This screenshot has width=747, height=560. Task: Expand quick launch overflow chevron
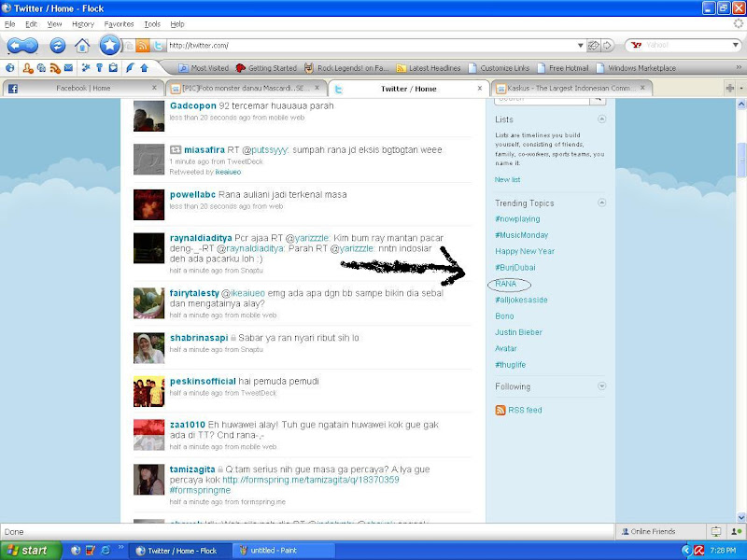click(x=120, y=548)
